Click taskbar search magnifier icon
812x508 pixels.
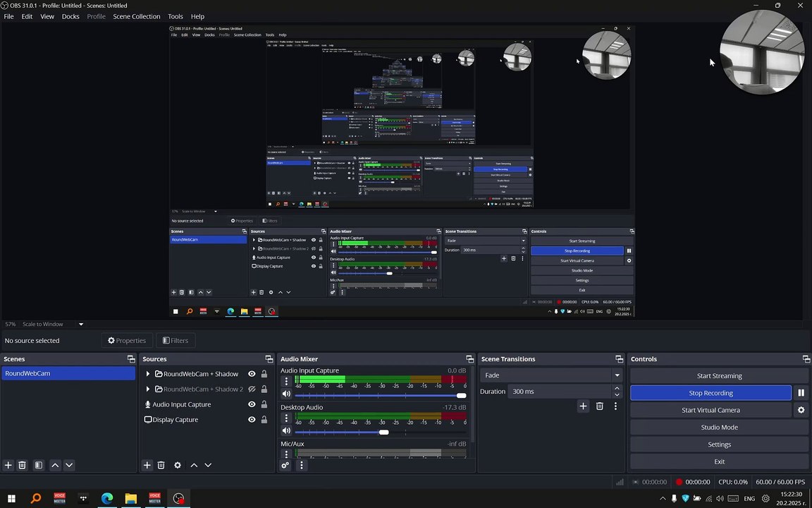click(x=36, y=499)
